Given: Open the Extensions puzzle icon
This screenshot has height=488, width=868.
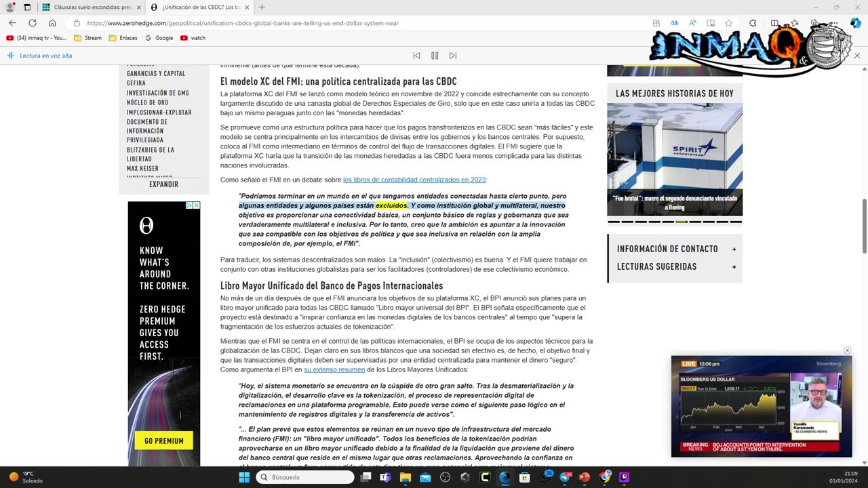Looking at the screenshot, I should point(753,23).
